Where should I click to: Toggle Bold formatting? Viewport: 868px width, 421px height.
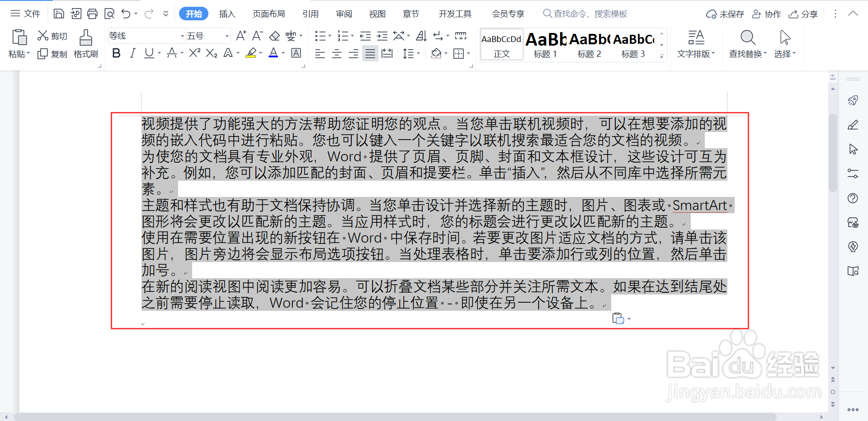(116, 53)
